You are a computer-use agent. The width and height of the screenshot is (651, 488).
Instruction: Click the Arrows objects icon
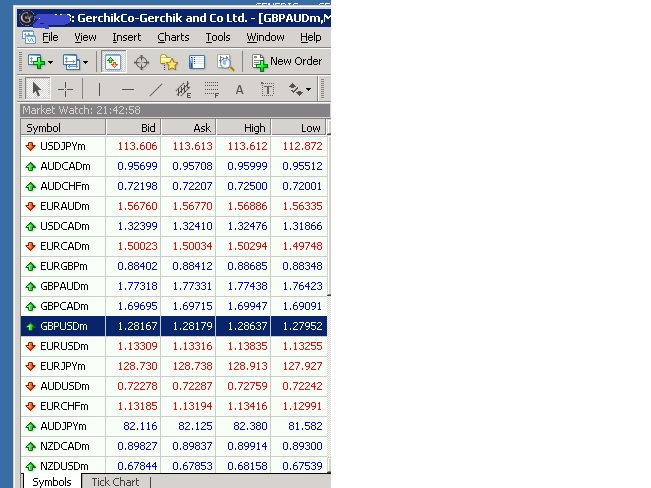coord(296,89)
